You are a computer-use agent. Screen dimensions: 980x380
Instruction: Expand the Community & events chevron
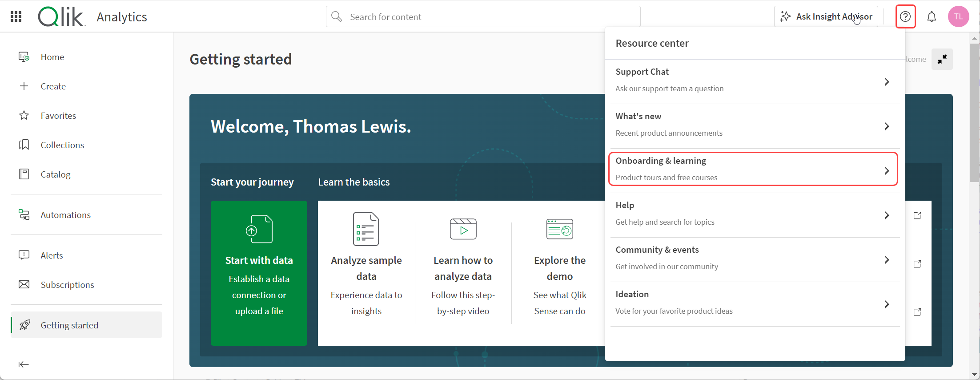click(x=887, y=260)
